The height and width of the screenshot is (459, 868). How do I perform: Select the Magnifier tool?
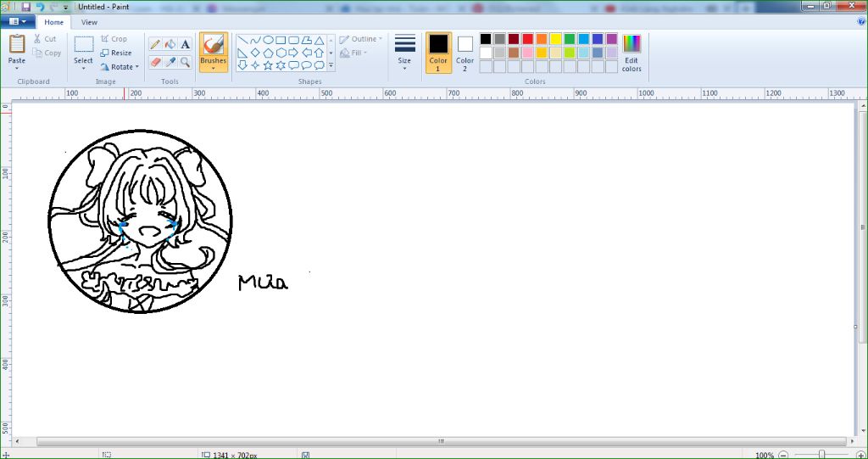pyautogui.click(x=186, y=62)
